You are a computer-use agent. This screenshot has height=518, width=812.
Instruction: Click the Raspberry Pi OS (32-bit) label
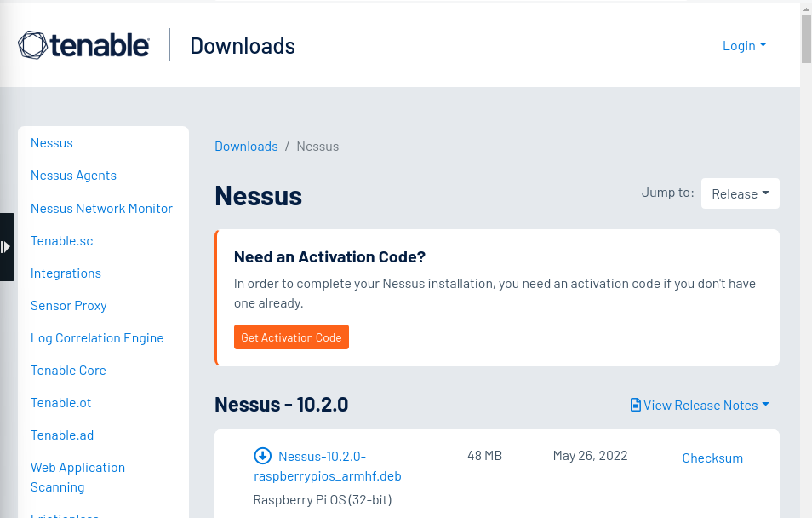(x=323, y=500)
